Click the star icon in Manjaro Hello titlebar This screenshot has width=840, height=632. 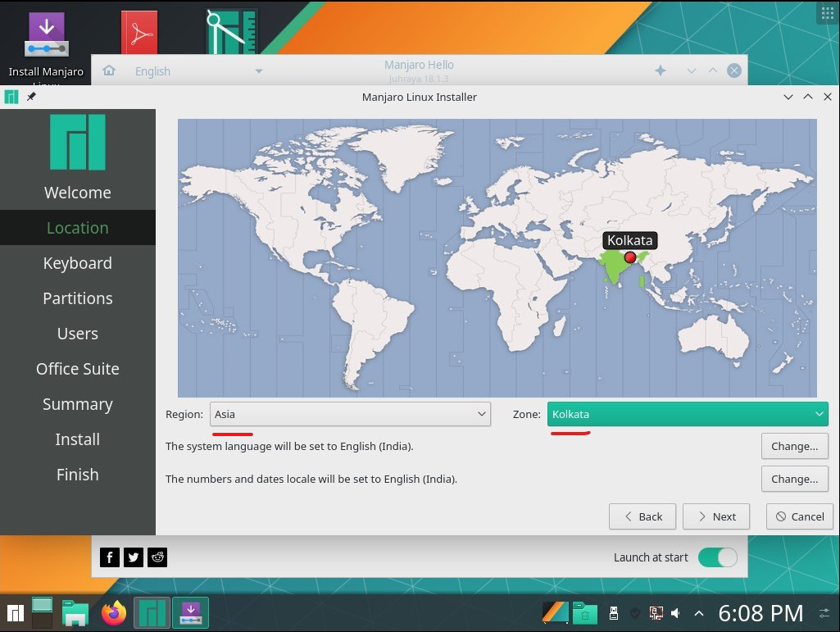[661, 70]
